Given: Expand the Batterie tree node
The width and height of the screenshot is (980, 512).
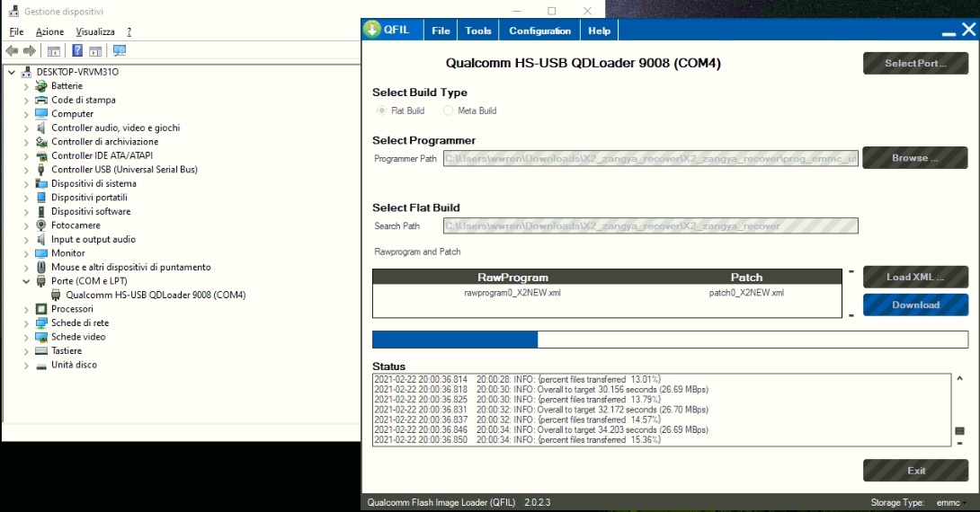Looking at the screenshot, I should [26, 86].
